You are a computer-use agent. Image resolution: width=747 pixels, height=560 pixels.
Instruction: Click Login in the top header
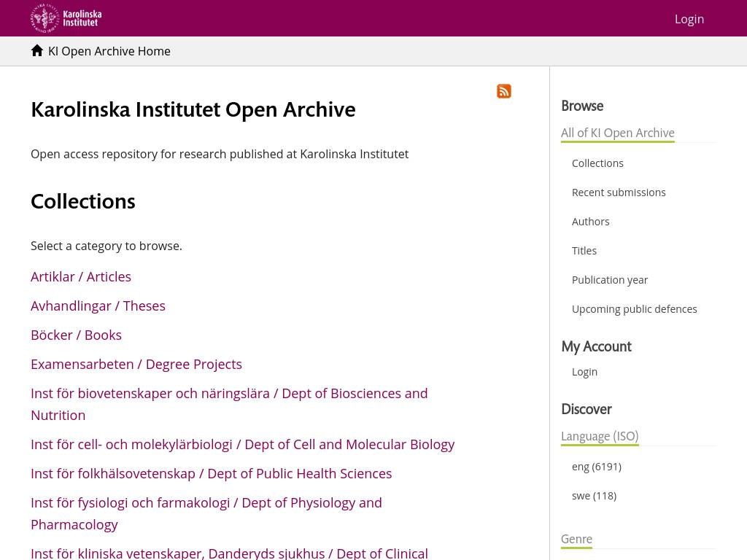pyautogui.click(x=689, y=19)
